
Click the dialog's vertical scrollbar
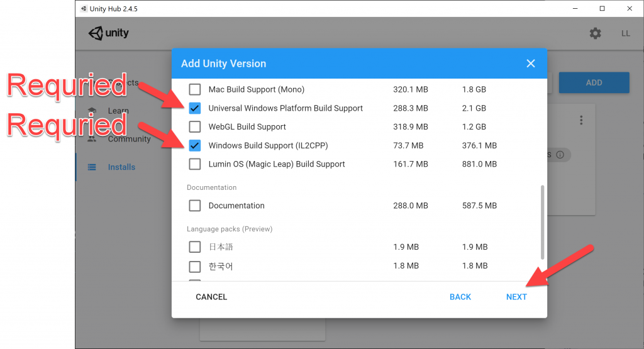coord(542,222)
